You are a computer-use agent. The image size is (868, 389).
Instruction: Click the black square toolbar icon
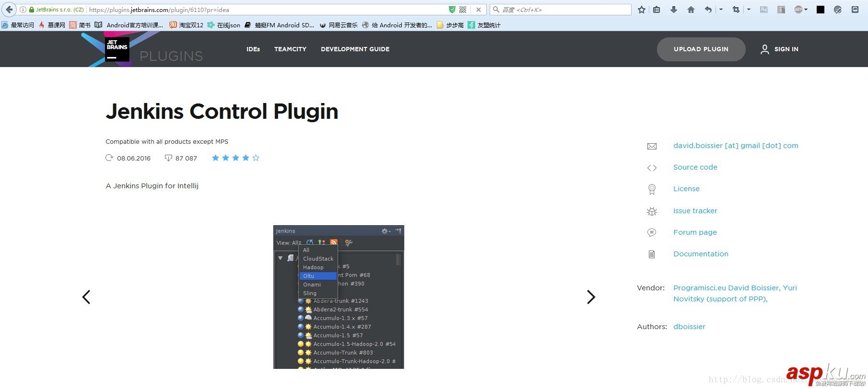[821, 10]
